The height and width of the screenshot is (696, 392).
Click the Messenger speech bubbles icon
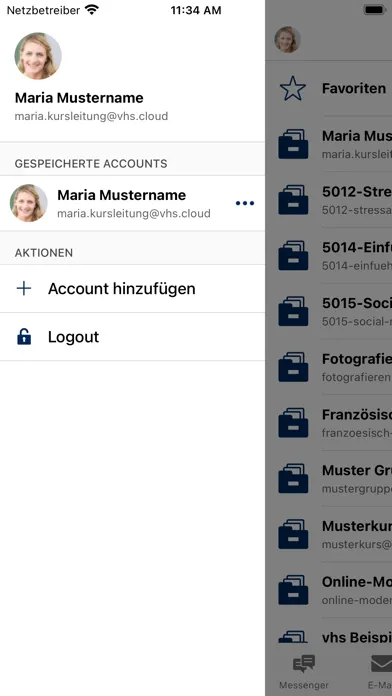pos(304,664)
